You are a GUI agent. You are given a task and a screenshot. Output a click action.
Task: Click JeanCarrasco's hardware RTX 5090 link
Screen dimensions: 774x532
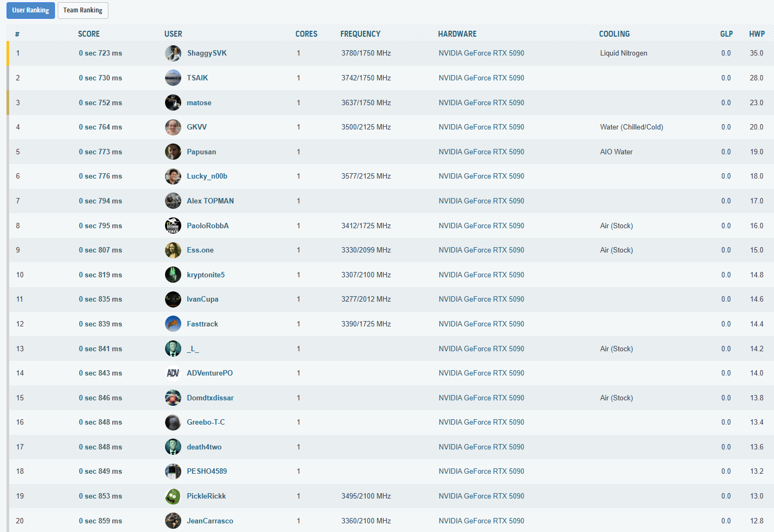click(x=481, y=521)
